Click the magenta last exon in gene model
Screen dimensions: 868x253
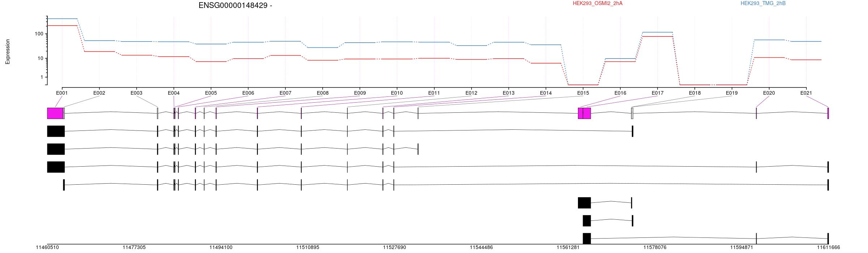pyautogui.click(x=828, y=113)
